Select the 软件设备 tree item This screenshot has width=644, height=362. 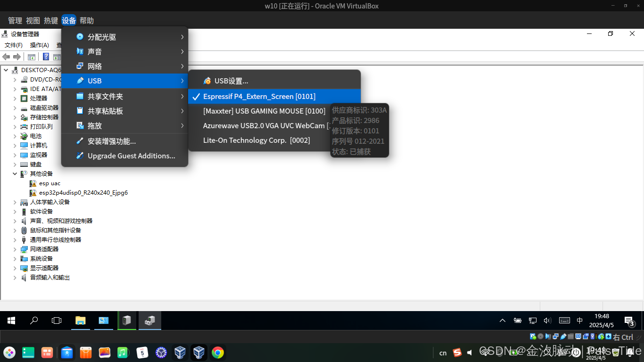coord(41,212)
